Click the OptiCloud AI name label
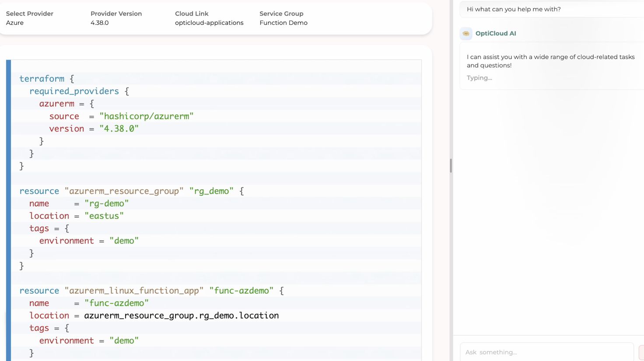Viewport: 644px width, 361px height. coord(496,33)
